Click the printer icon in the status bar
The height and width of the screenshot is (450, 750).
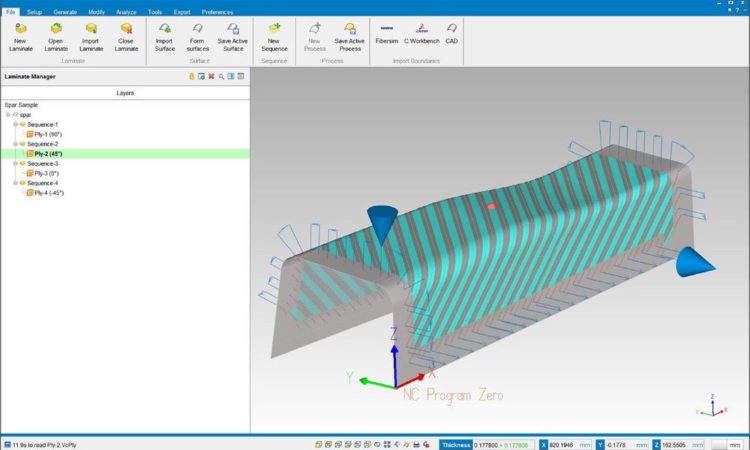416,445
